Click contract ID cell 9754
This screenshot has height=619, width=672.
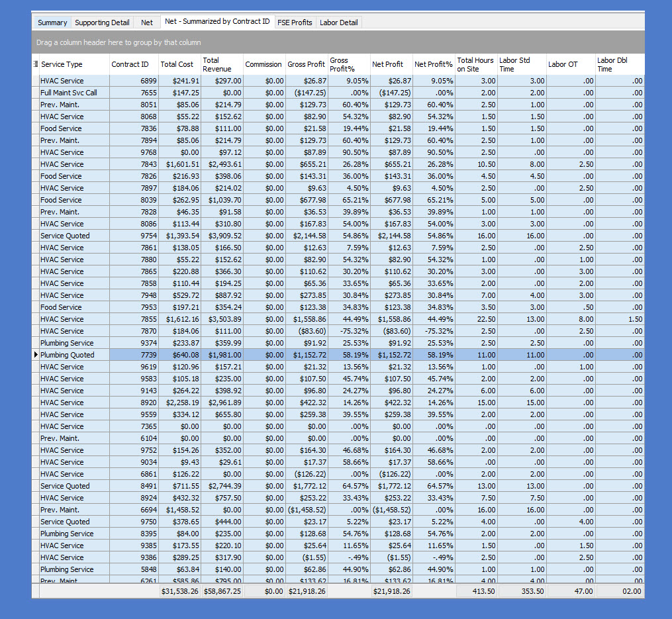[134, 236]
